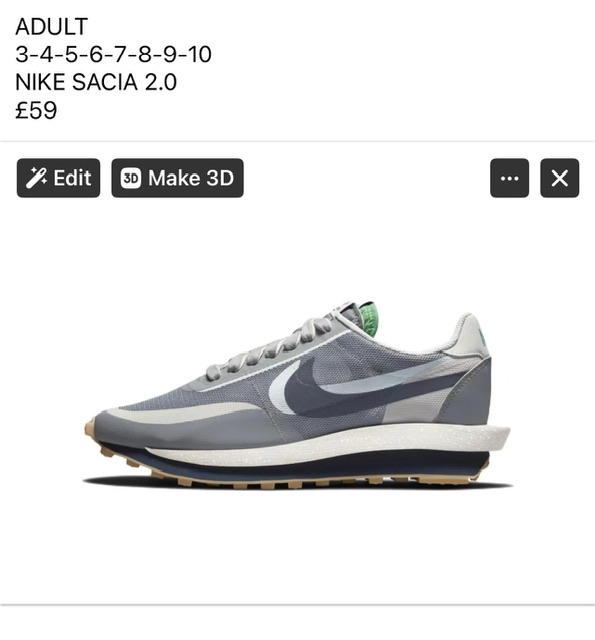Remove the photo with the X button
The height and width of the screenshot is (640, 595).
(559, 178)
